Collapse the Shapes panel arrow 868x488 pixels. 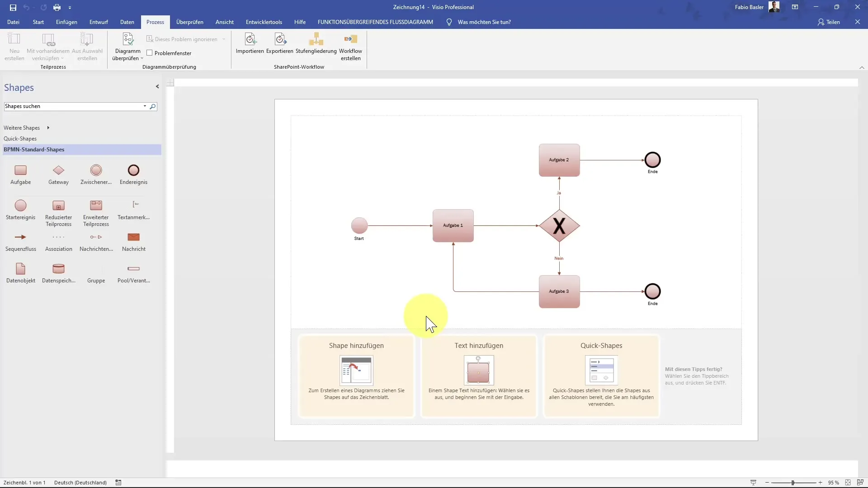pyautogui.click(x=157, y=86)
